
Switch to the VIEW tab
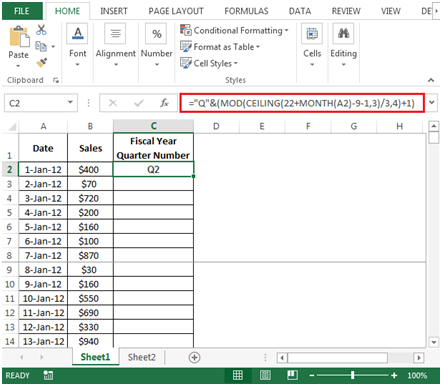pyautogui.click(x=391, y=11)
